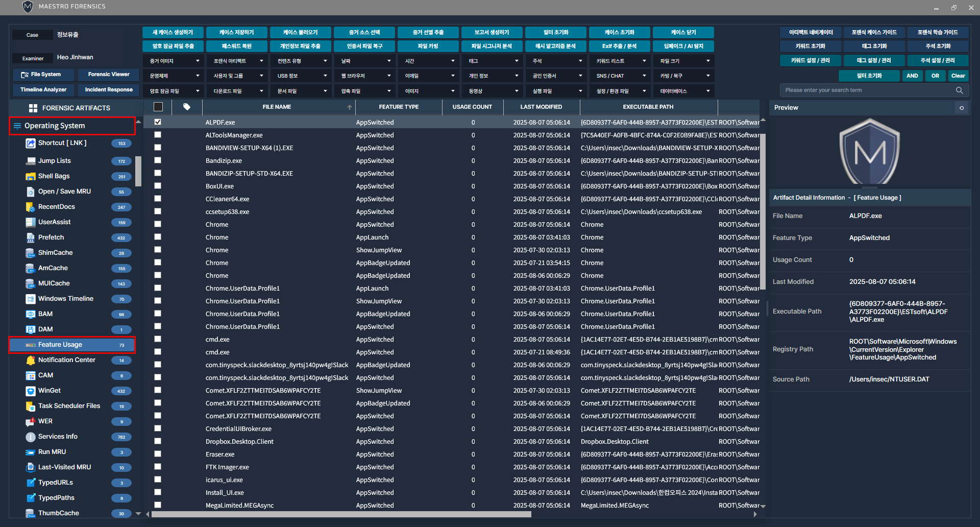This screenshot has height=527, width=980.
Task: Click the tag icon in table header
Action: (x=187, y=107)
